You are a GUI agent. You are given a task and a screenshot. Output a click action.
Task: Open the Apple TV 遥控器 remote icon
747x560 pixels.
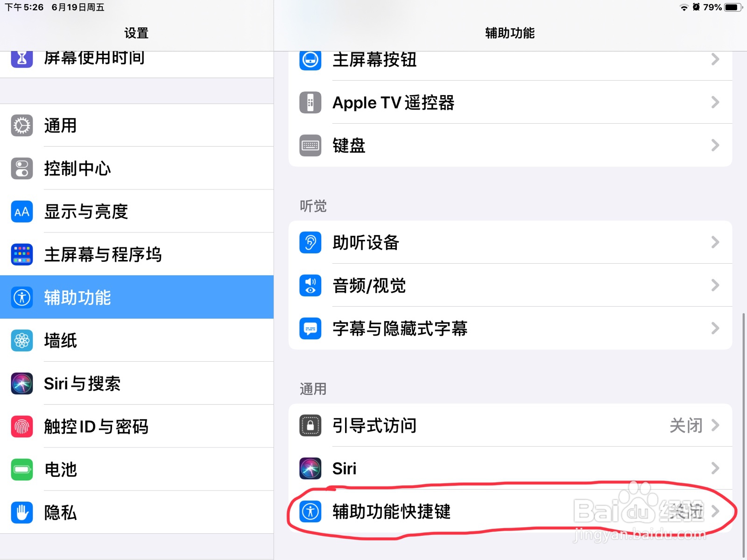[310, 103]
